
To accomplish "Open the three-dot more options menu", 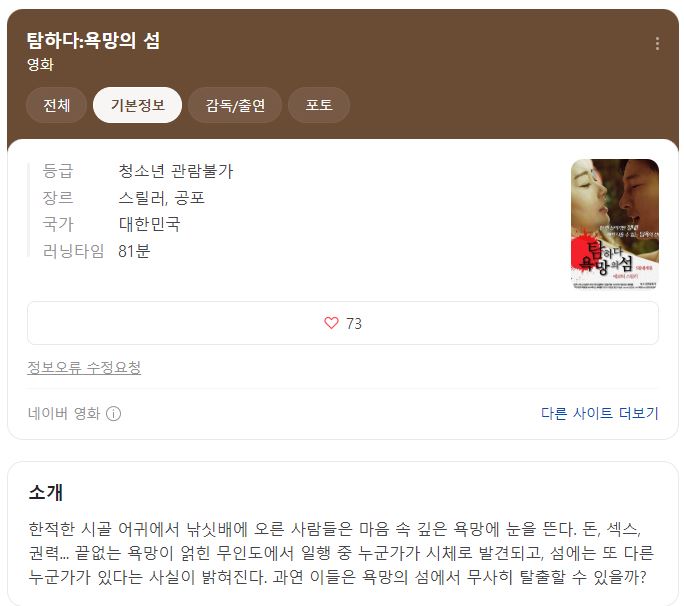I will click(657, 44).
